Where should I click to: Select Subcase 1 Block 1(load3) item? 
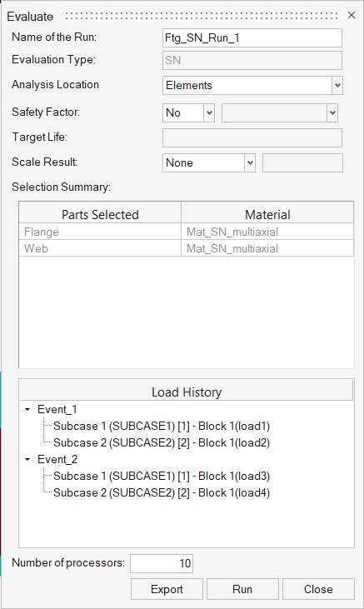[162, 477]
